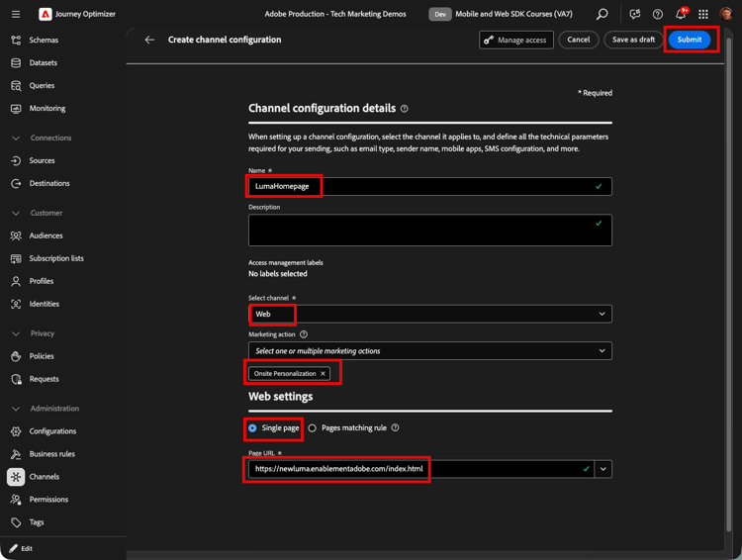Click the Datasets sidebar icon
This screenshot has height=560, width=742.
point(16,63)
